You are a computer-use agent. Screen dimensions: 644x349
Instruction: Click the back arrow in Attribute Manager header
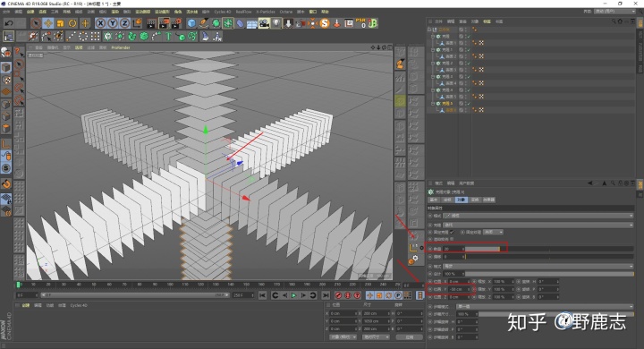point(590,183)
